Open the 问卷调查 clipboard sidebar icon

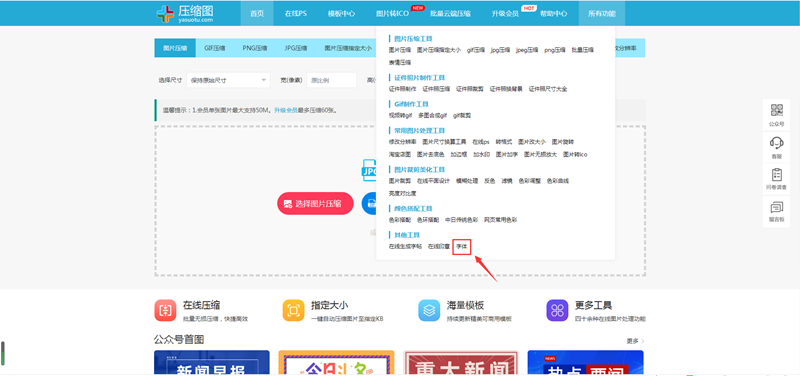(777, 179)
